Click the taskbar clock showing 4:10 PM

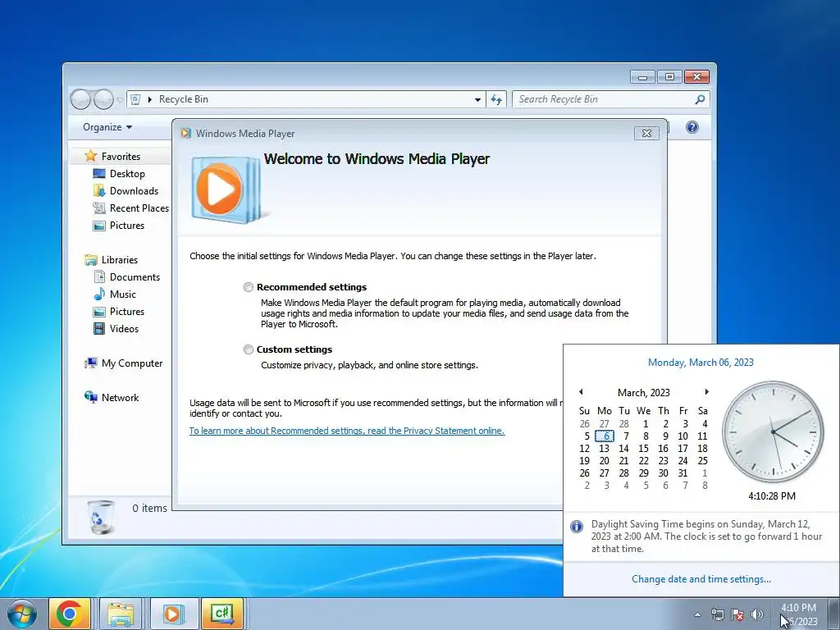click(799, 614)
